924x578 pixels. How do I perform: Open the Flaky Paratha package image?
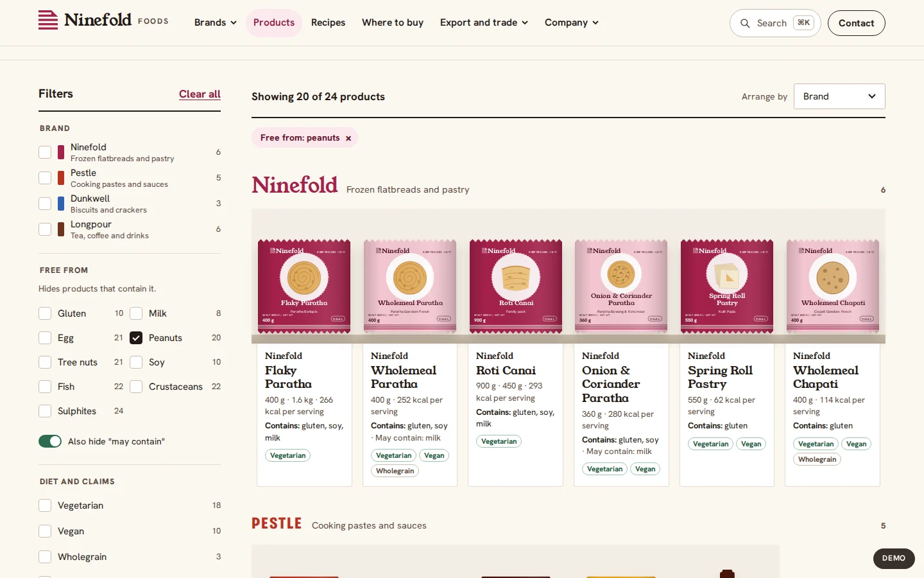point(304,286)
